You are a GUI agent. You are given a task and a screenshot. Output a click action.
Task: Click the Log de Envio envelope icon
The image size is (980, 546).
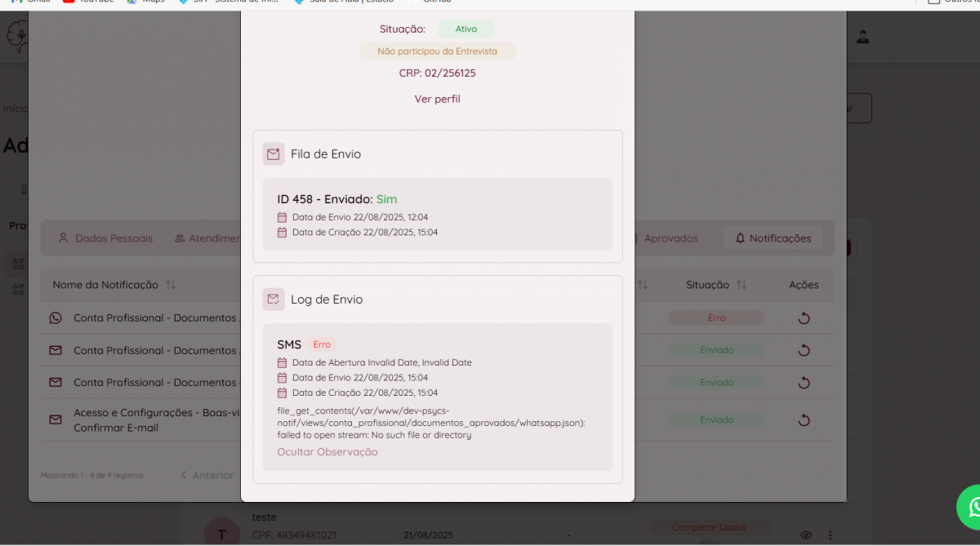[274, 300]
